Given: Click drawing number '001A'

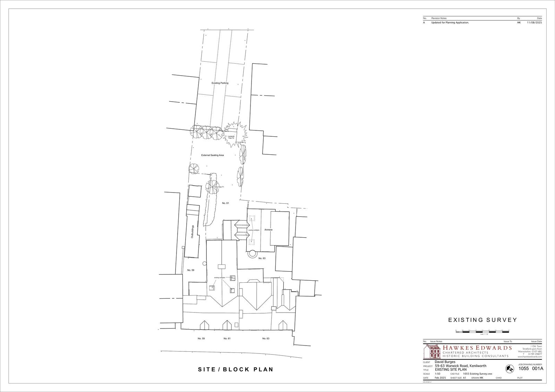Looking at the screenshot, I should pyautogui.click(x=538, y=368).
